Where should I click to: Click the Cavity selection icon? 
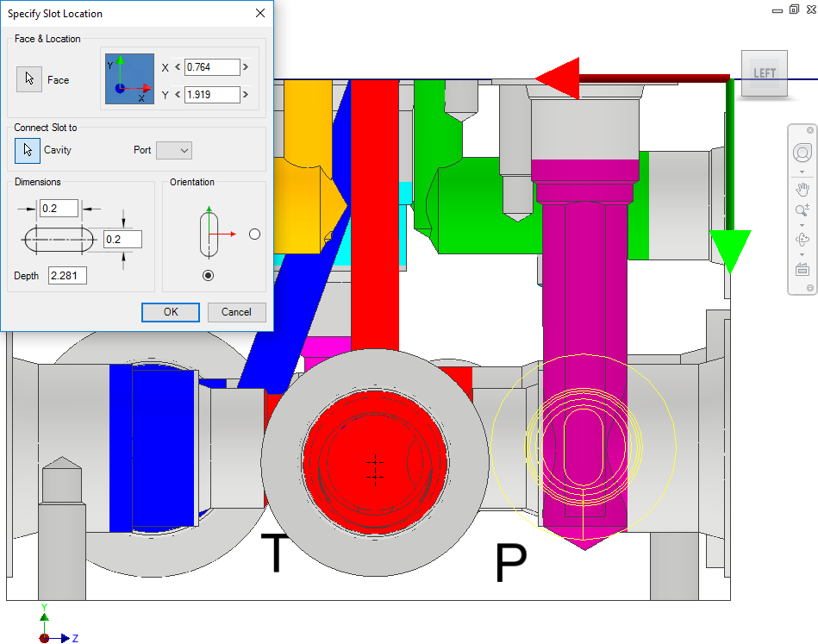point(30,149)
